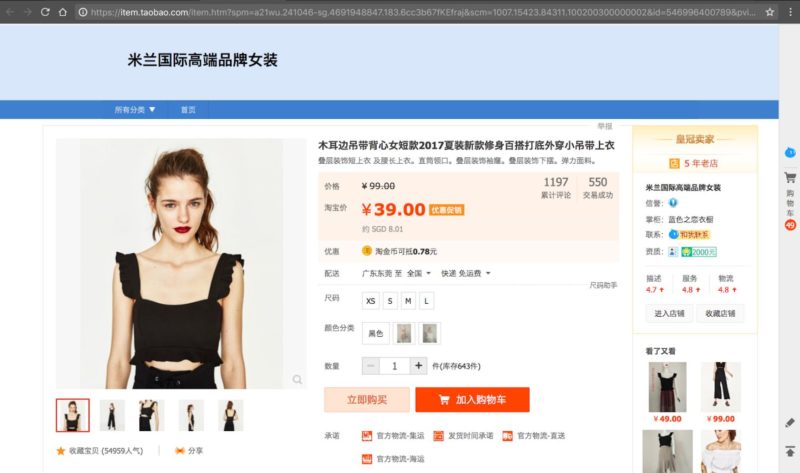This screenshot has height=473, width=800.
Task: Click the 立即购买 buy now button
Action: pos(366,400)
